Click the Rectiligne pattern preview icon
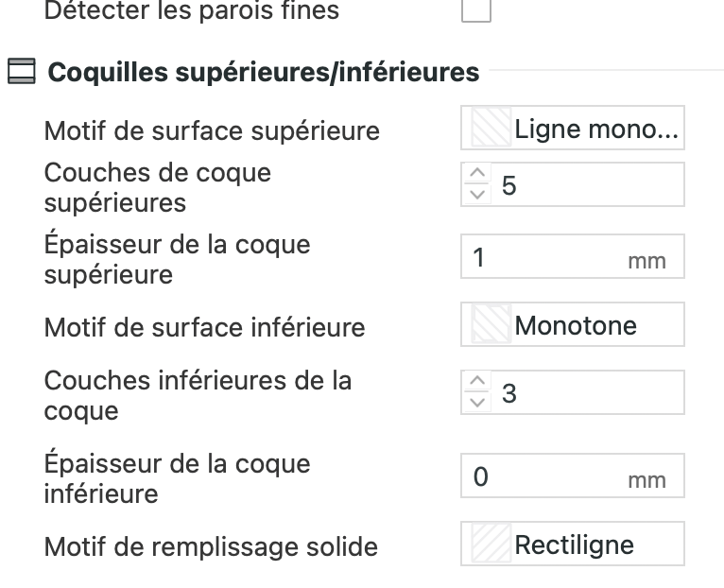Screen dimensions: 724x588 (x=489, y=545)
